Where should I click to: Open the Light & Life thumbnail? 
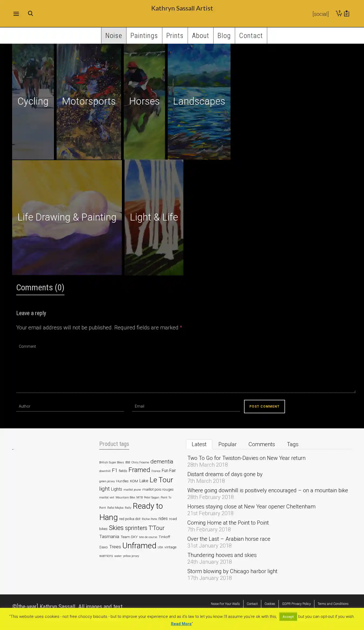pos(154,217)
